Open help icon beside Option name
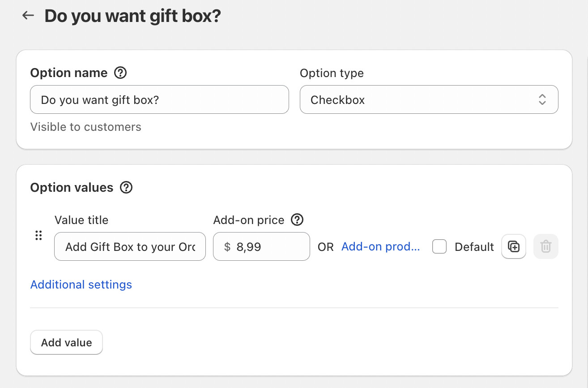The image size is (588, 388). (x=120, y=73)
